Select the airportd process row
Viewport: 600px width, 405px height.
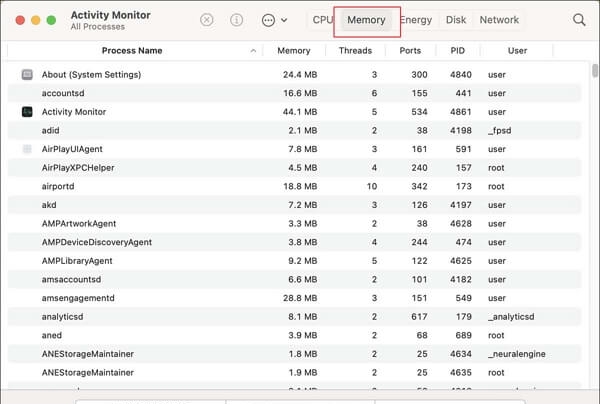point(300,186)
